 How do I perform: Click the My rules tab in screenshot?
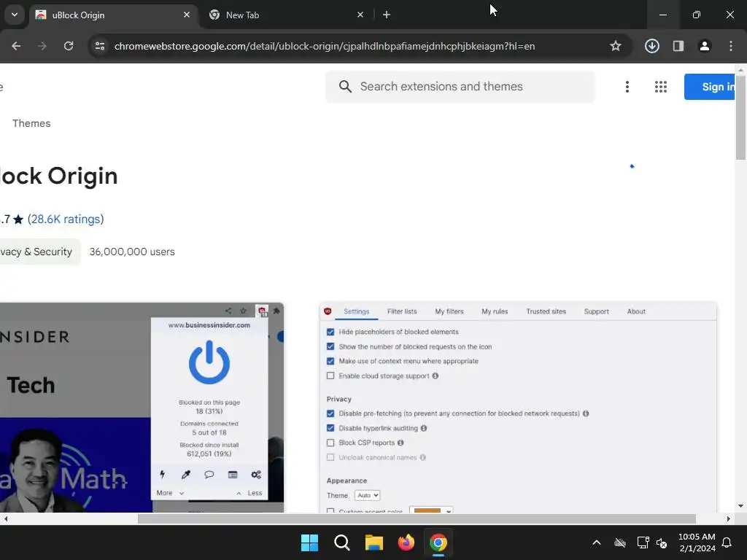pos(495,311)
